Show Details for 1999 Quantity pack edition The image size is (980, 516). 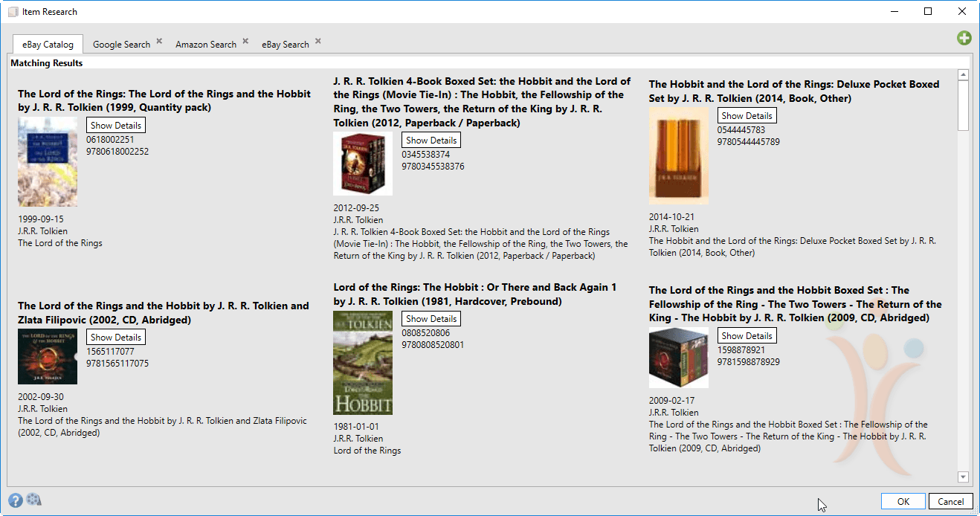coord(116,126)
